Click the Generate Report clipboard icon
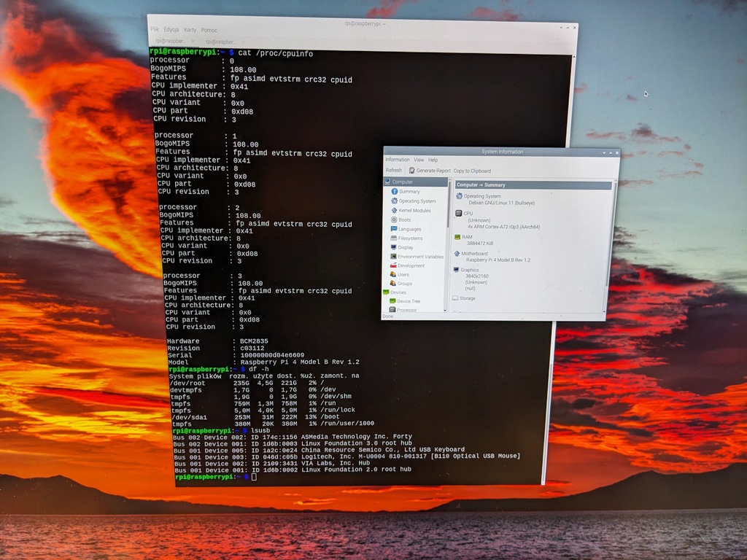Screen dimensions: 747x560 click(x=411, y=170)
